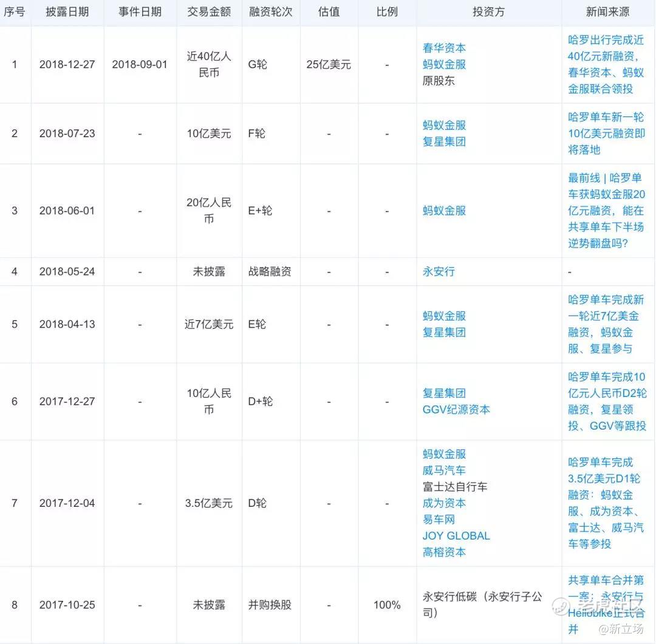This screenshot has width=656, height=644.
Task: Select the 原股东 investor text
Action: click(439, 81)
